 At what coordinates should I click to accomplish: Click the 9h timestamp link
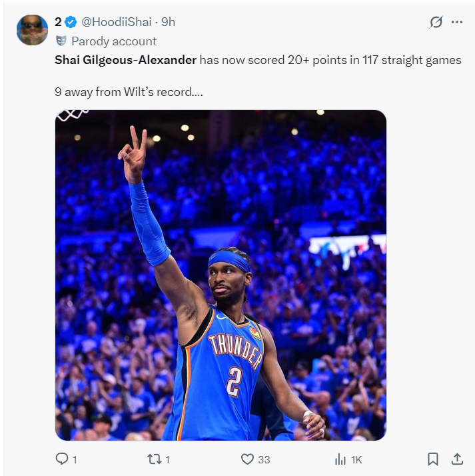click(x=168, y=22)
